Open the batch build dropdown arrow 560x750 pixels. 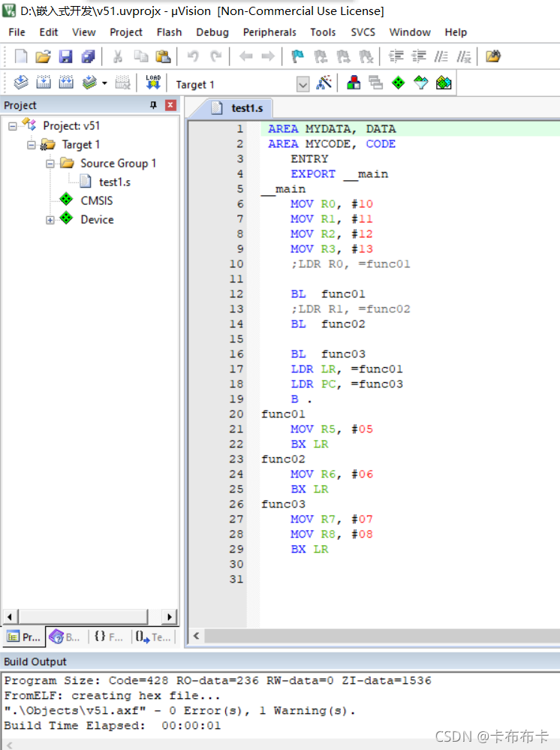[x=104, y=83]
